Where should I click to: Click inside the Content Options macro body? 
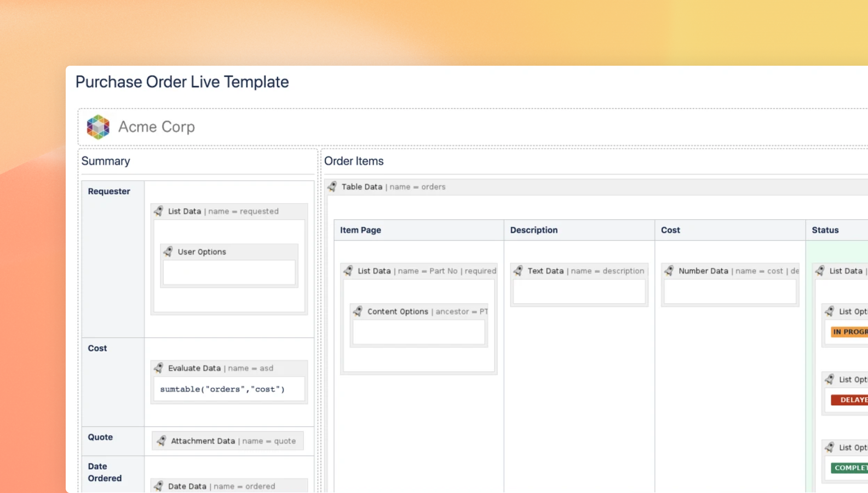point(419,332)
